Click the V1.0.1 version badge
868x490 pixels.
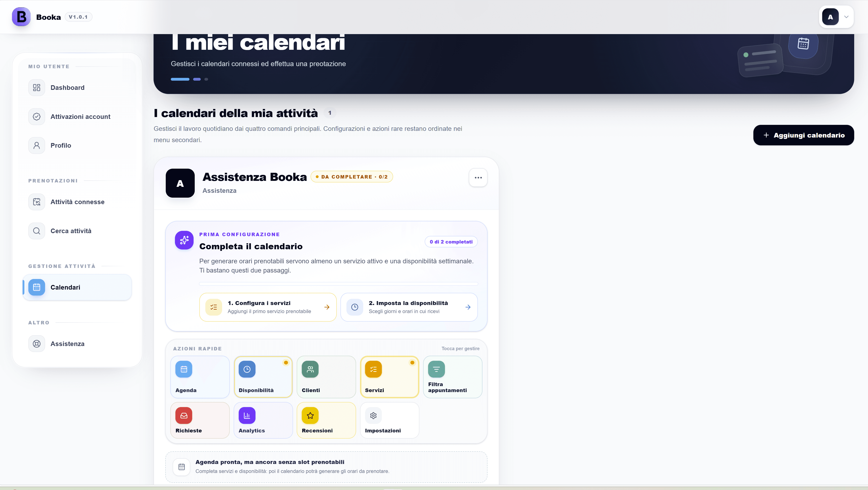coord(78,17)
